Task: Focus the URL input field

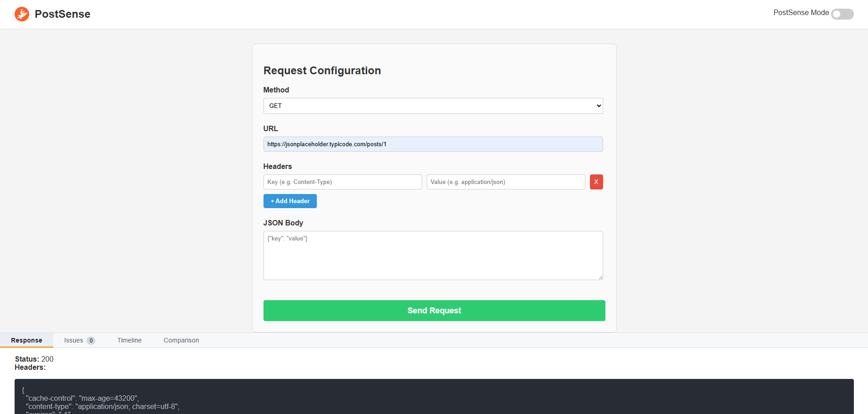Action: click(433, 144)
